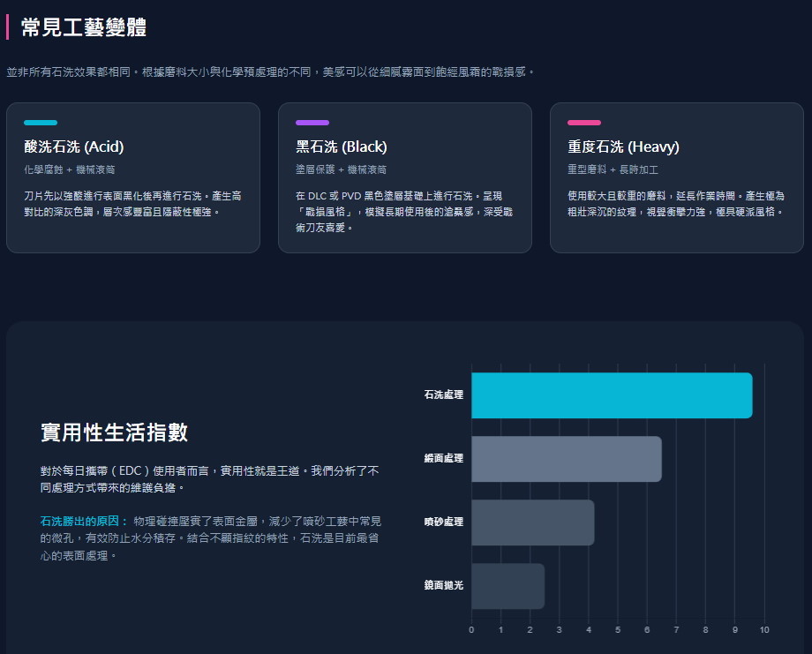Click the 重型磨料 + 長時加工 subtitle
The image size is (812, 654).
613,169
